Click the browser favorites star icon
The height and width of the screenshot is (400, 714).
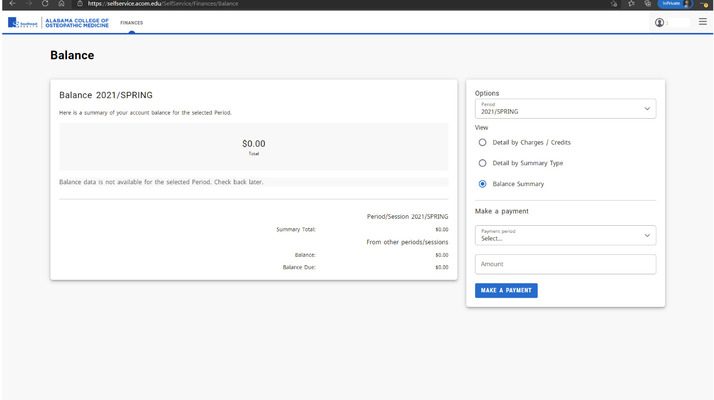click(x=632, y=4)
